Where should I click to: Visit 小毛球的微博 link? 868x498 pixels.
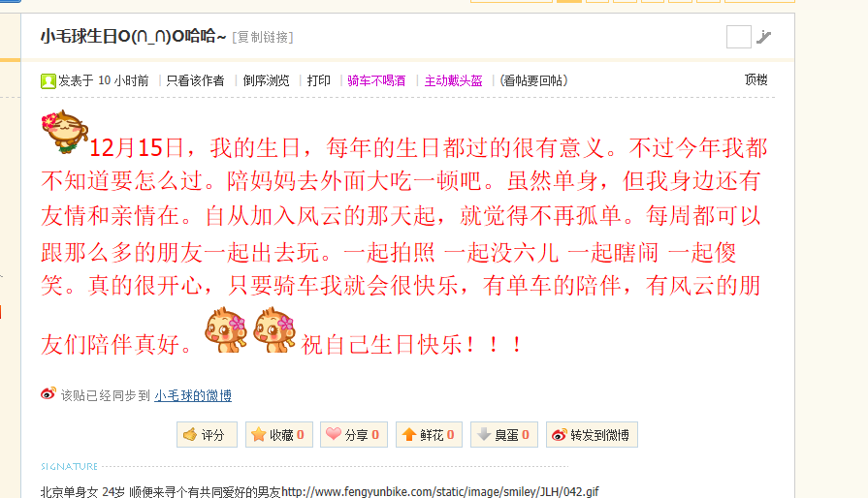pos(193,395)
